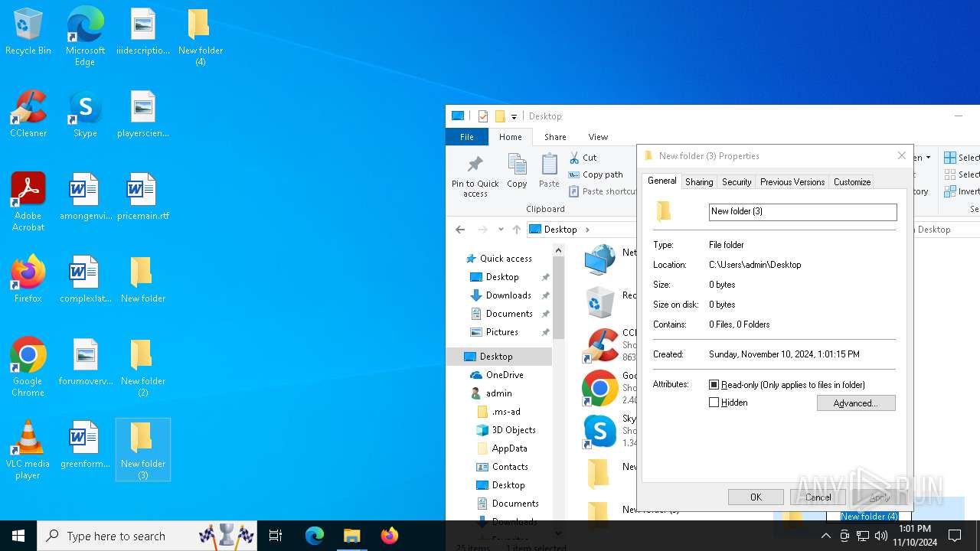Click the Paste shortcut command
Image resolution: width=980 pixels, height=551 pixels.
tap(603, 191)
